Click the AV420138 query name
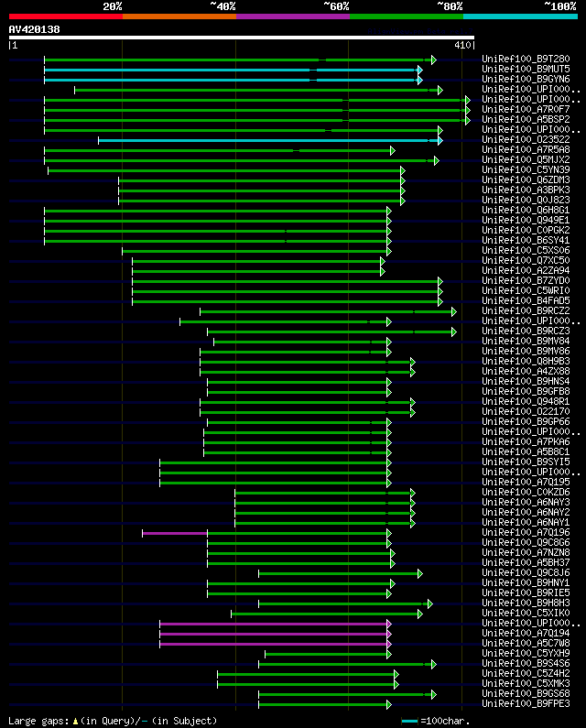This screenshot has width=586, height=728. point(35,29)
